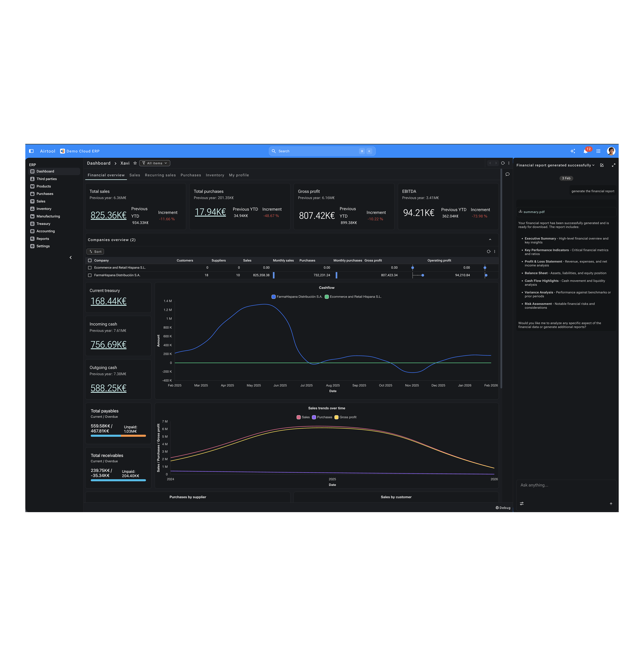Expand the chat panel to fullscreen
Image resolution: width=644 pixels, height=656 pixels.
(x=613, y=165)
